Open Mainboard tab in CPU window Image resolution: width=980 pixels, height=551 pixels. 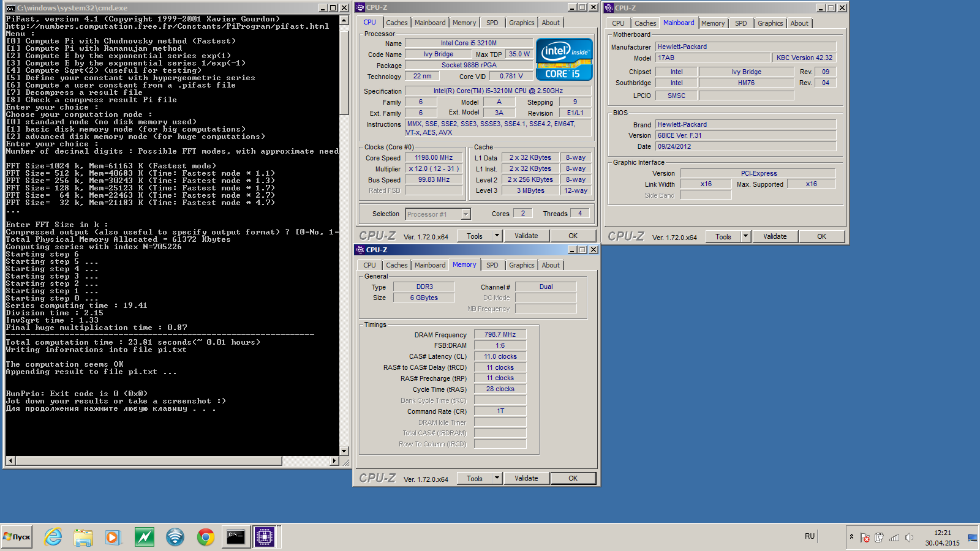(x=430, y=23)
